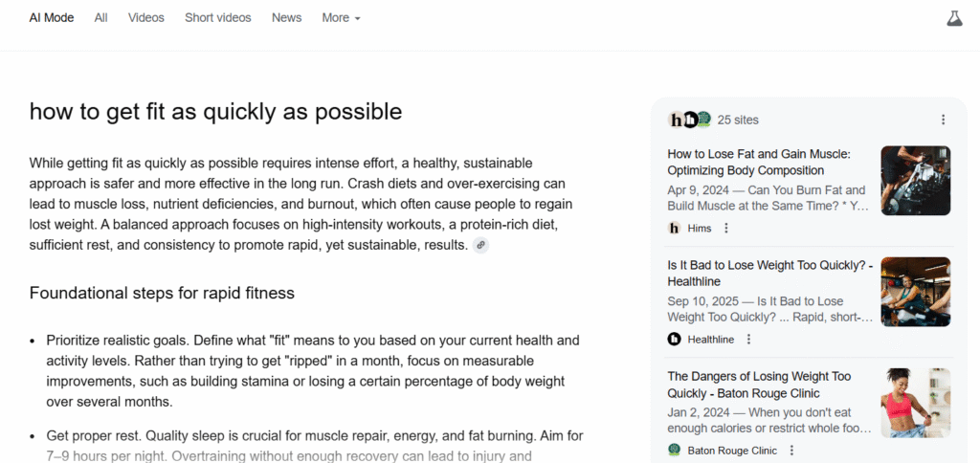This screenshot has height=463, width=980.
Task: Open the Videos tab
Action: tap(146, 18)
